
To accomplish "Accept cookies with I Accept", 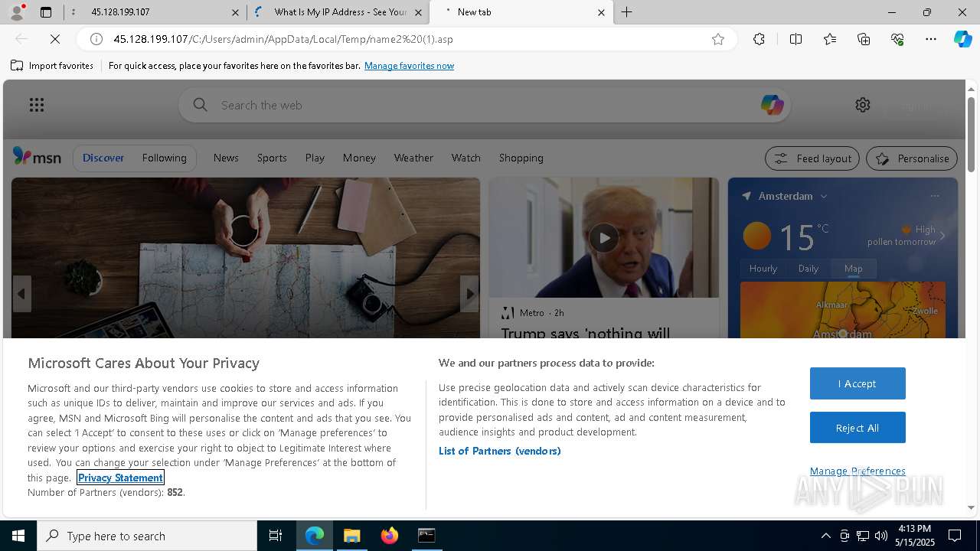I will point(857,383).
